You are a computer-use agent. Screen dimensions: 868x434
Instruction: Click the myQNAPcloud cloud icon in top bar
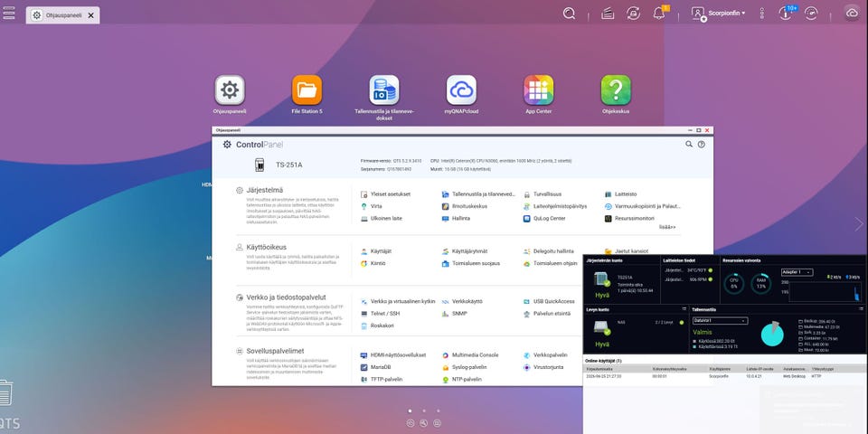852,14
